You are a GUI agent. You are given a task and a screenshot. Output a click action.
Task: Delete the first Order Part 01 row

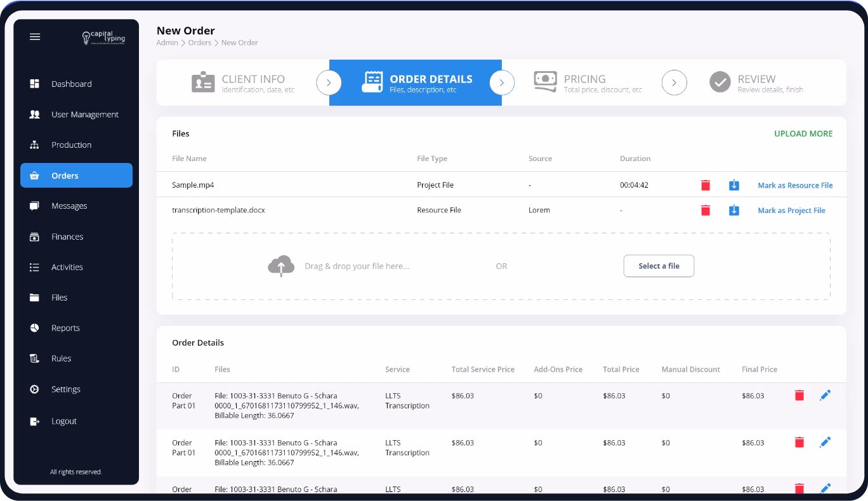(x=799, y=395)
